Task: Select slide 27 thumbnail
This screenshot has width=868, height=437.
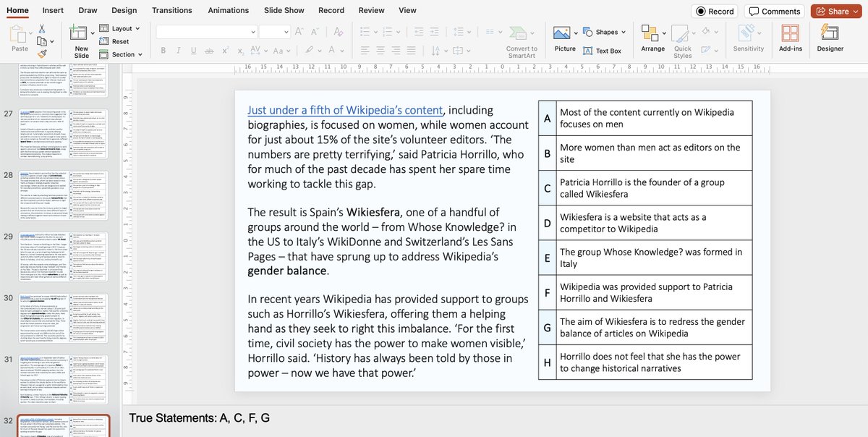Action: point(64,134)
